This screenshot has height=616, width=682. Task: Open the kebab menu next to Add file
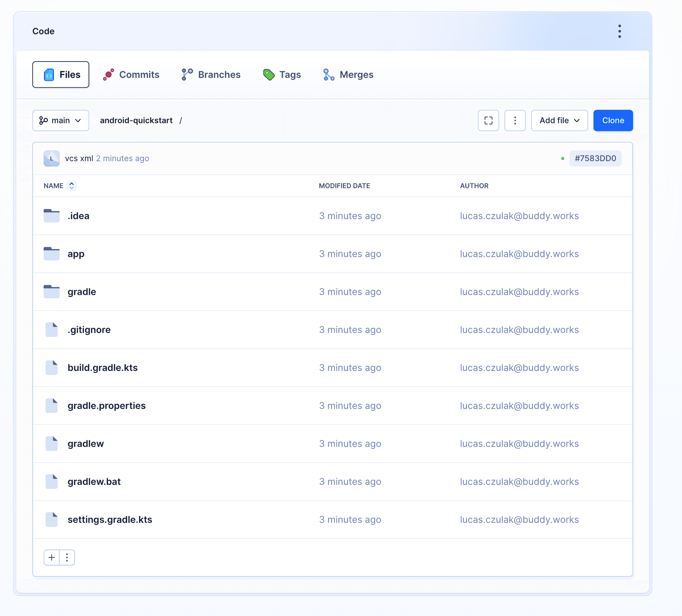coord(515,120)
